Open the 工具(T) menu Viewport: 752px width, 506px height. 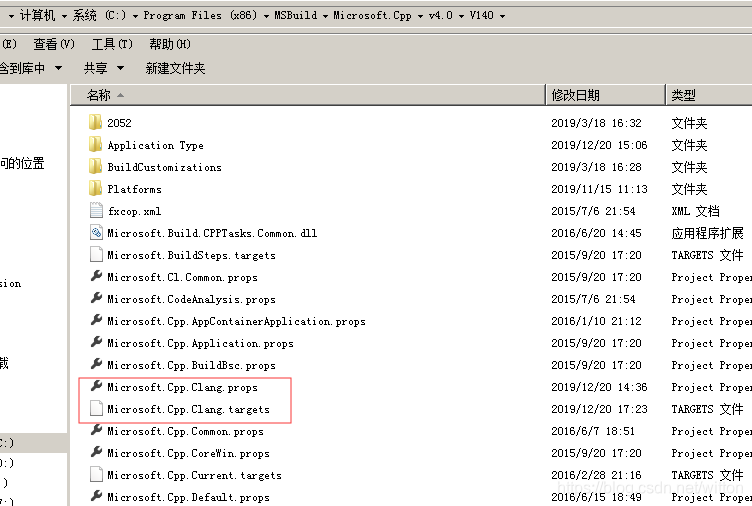[112, 44]
